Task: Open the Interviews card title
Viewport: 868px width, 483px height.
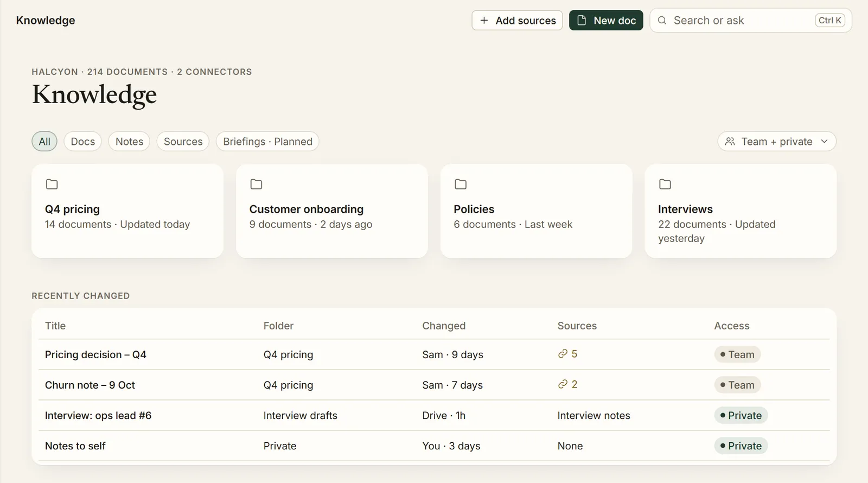Action: coord(686,209)
